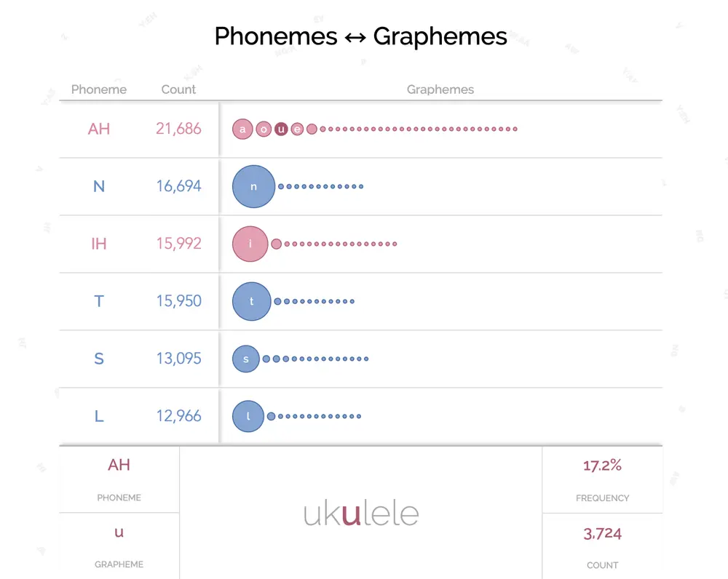728x579 pixels.
Task: Click the Phoneme column header
Action: (x=99, y=89)
